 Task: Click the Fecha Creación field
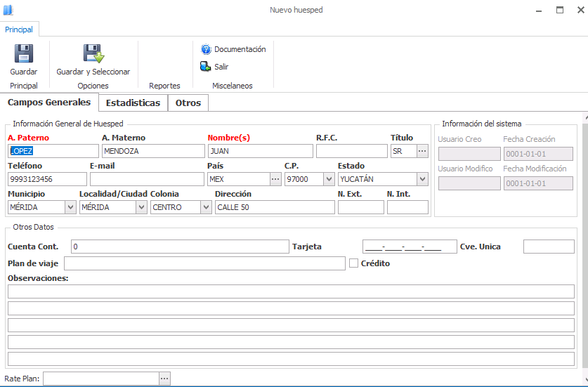point(538,154)
